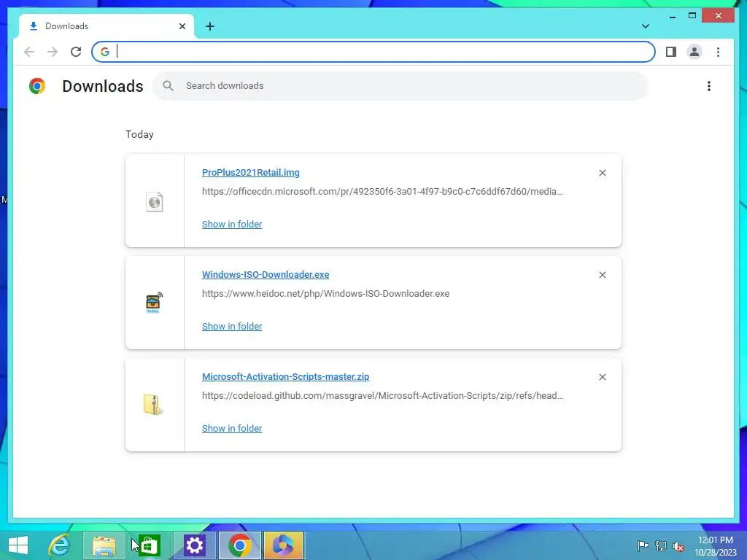
Task: Show ProPlus2021Retail.img in folder
Action: pyautogui.click(x=232, y=224)
